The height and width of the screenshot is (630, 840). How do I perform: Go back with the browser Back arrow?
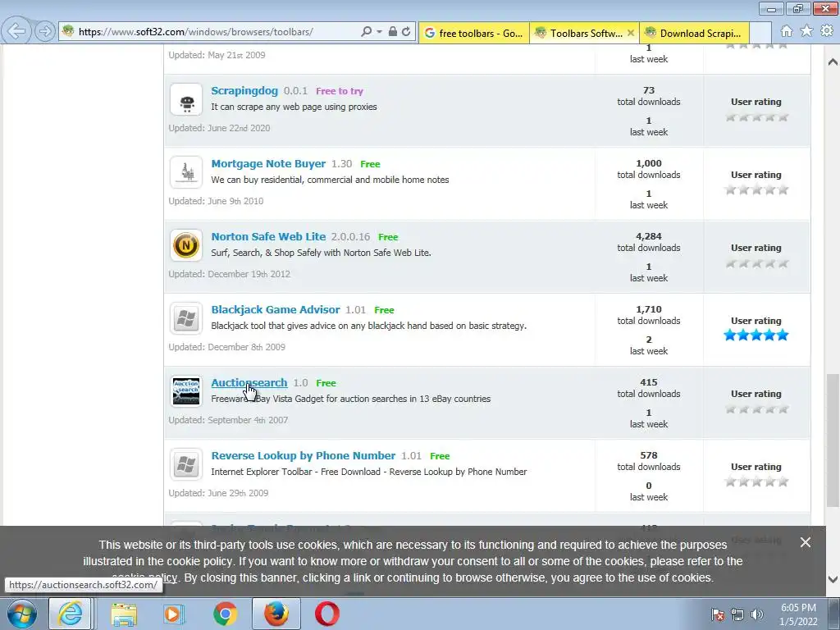pos(16,31)
